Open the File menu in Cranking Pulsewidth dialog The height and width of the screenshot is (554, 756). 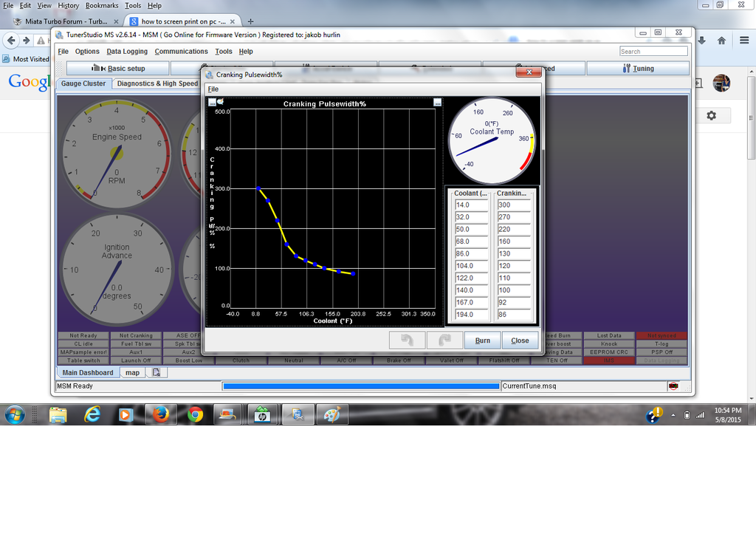(x=213, y=89)
